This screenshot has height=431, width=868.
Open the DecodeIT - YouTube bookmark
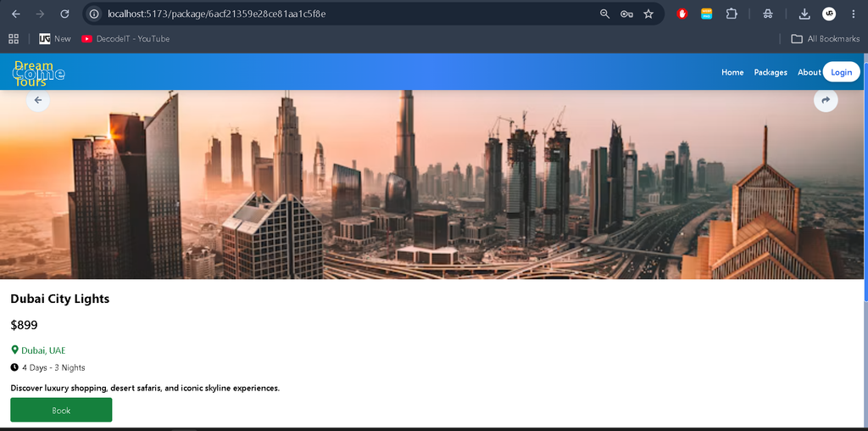click(125, 39)
